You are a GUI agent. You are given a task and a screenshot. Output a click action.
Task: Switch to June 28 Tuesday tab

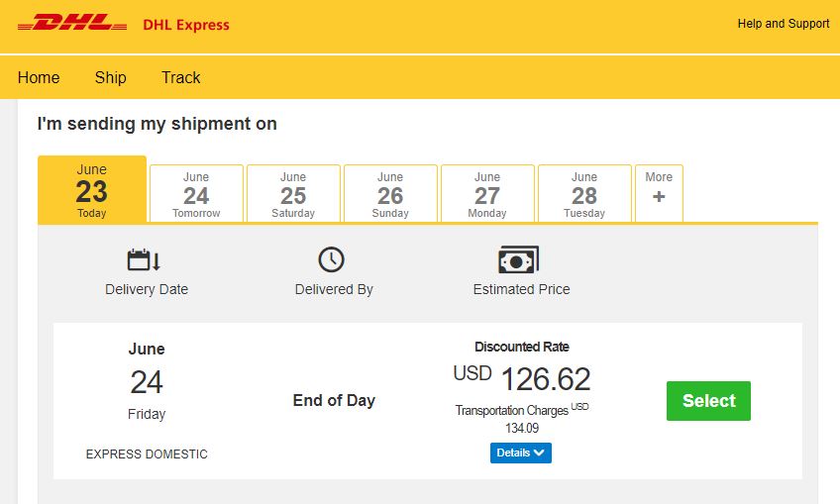click(x=584, y=194)
